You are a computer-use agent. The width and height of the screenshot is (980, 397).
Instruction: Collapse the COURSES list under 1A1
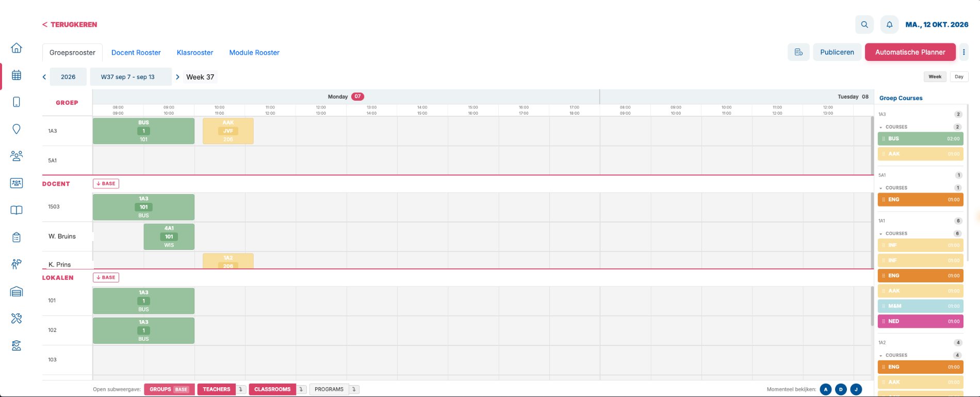tap(881, 234)
